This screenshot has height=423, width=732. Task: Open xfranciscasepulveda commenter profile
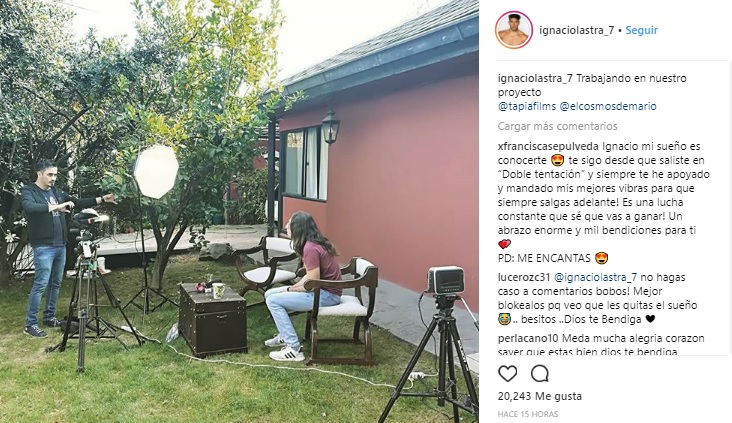548,146
